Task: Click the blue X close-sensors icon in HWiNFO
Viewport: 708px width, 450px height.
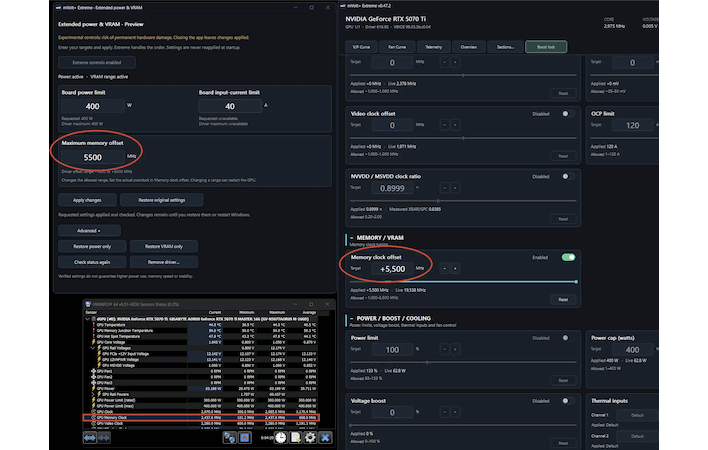Action: pyautogui.click(x=325, y=437)
